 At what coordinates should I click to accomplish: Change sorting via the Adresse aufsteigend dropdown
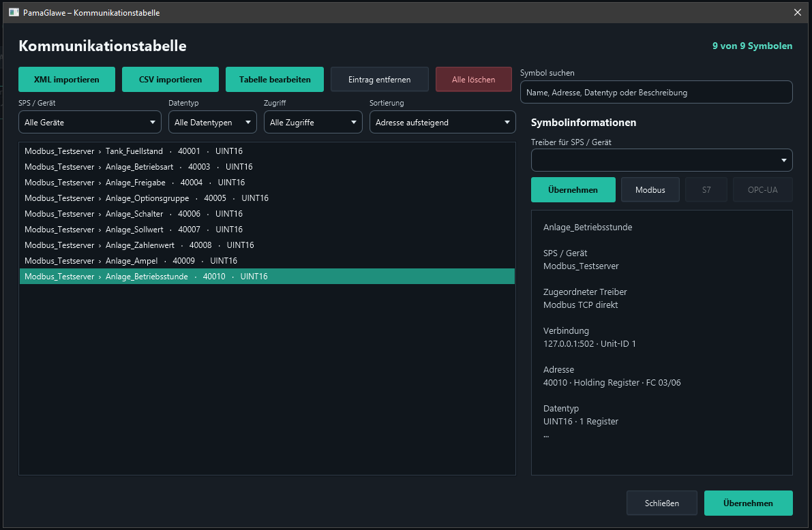coord(442,122)
